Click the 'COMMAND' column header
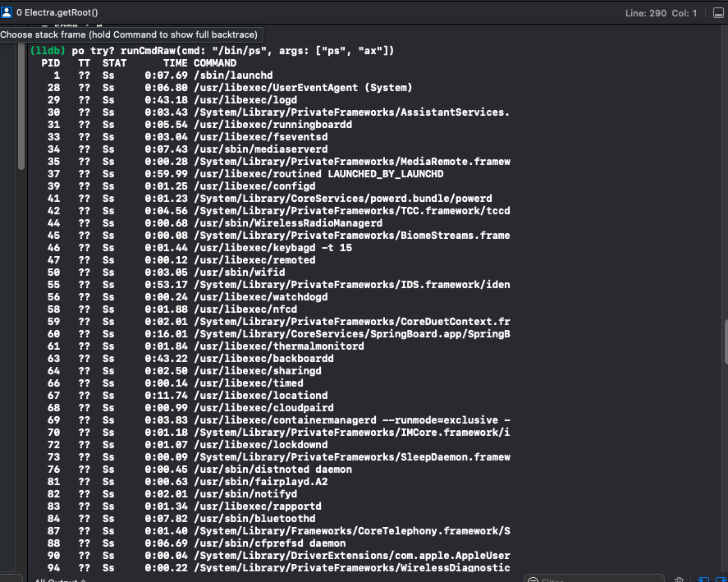This screenshot has width=728, height=582. pyautogui.click(x=215, y=63)
